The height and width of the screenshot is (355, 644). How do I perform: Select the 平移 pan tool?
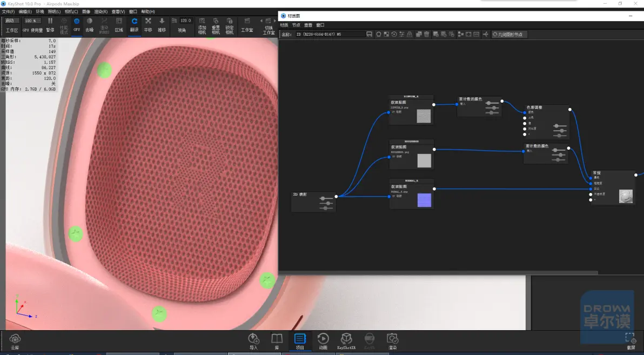148,25
